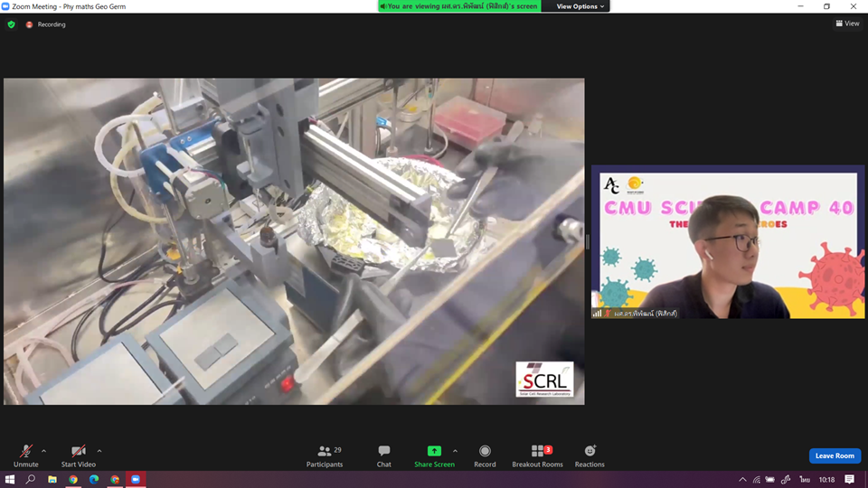Click the Leave Room button

[835, 455]
